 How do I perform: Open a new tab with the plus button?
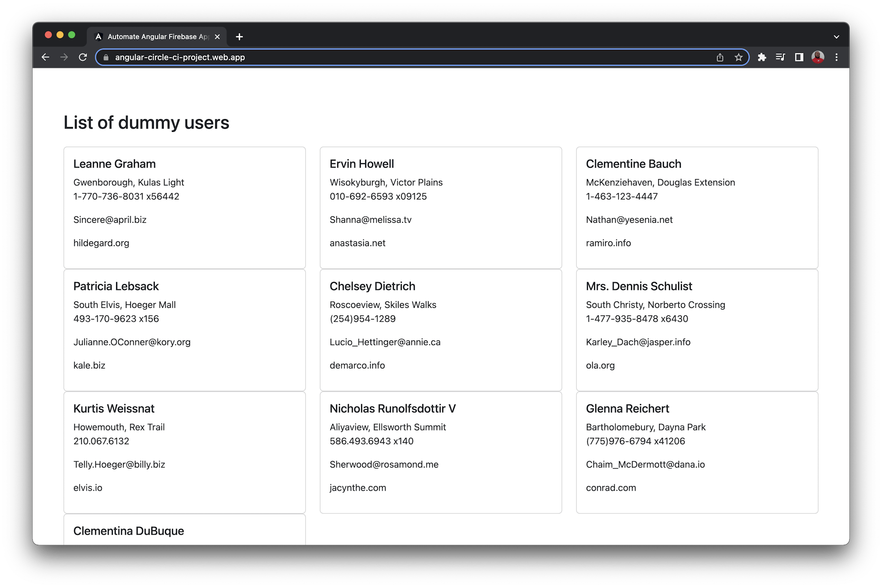pyautogui.click(x=239, y=37)
